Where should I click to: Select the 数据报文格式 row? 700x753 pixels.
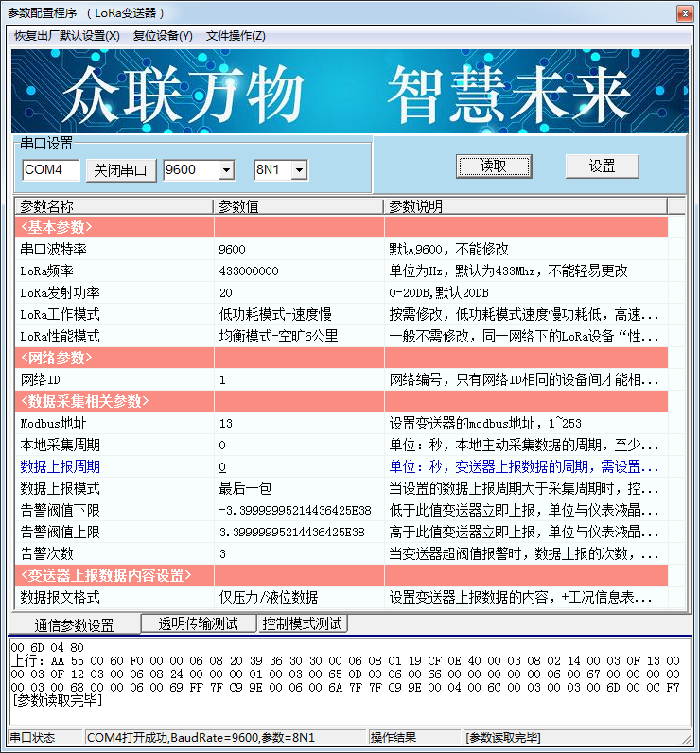point(341,598)
